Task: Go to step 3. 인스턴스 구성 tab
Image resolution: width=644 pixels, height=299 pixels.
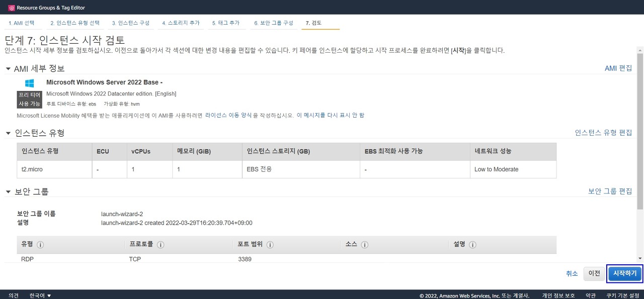Action: pos(131,23)
